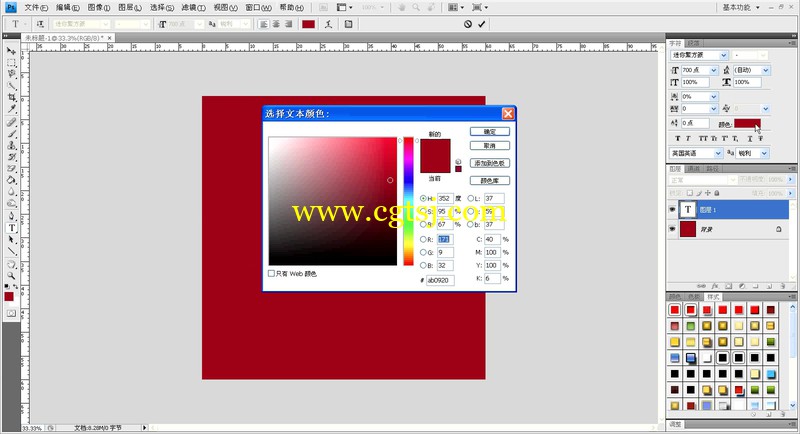Select the Move tool
Image resolution: width=800 pixels, height=434 pixels.
coord(11,52)
